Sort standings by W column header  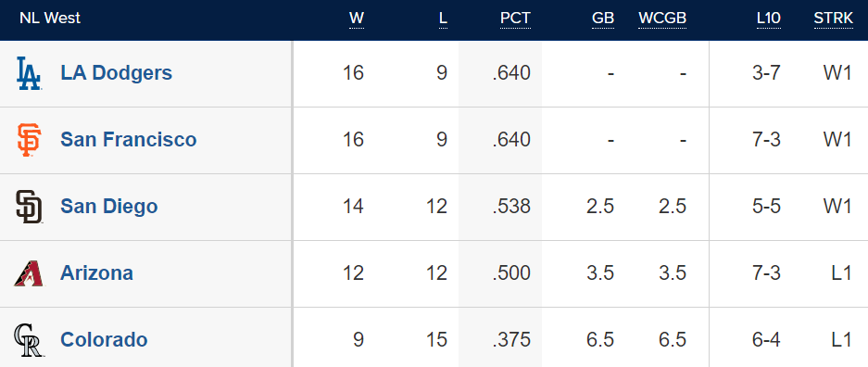pos(357,19)
